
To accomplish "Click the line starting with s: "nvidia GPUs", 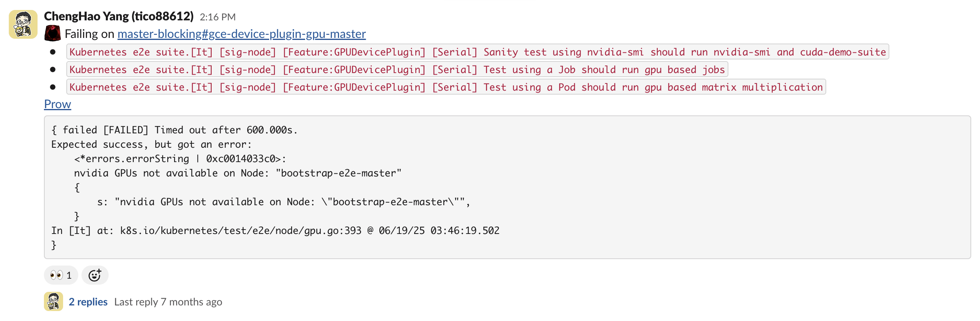I will (x=284, y=202).
